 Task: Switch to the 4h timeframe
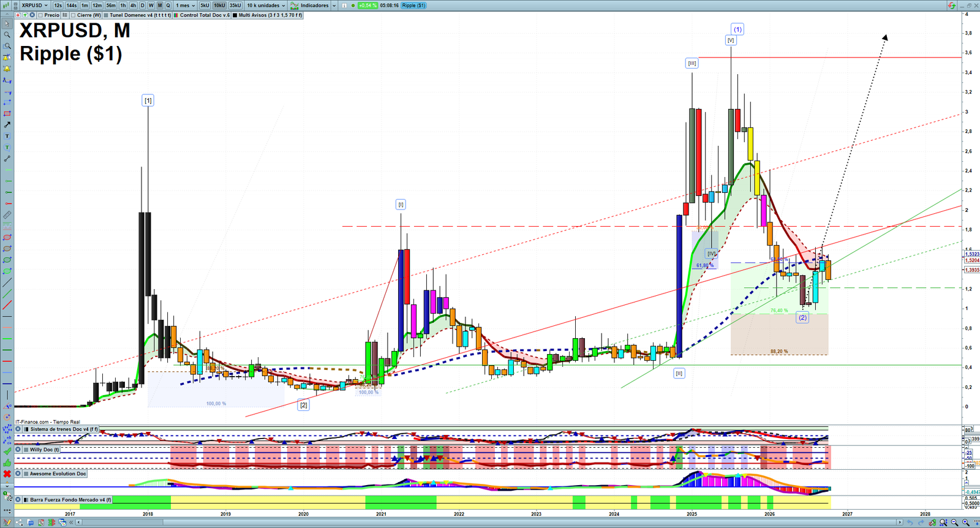coord(133,6)
